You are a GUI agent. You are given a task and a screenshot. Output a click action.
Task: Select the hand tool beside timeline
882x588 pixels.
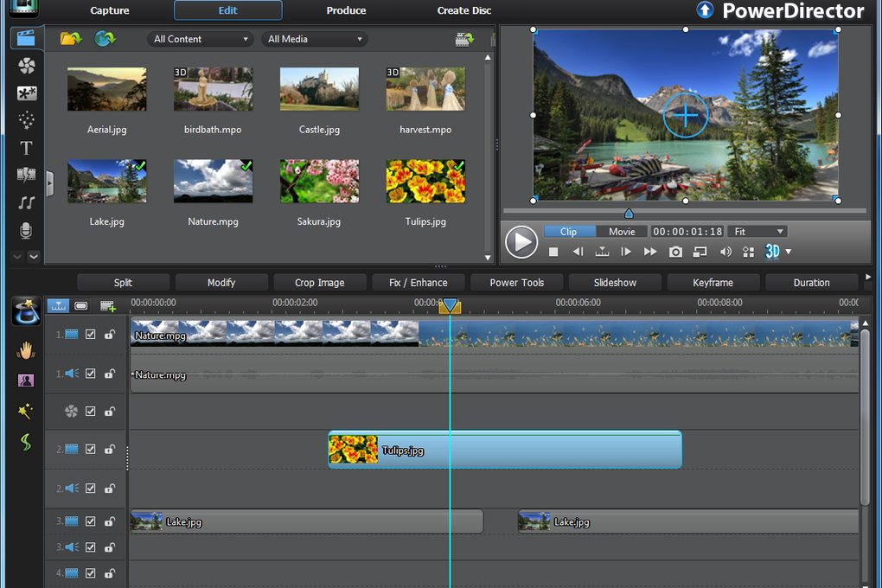point(26,350)
